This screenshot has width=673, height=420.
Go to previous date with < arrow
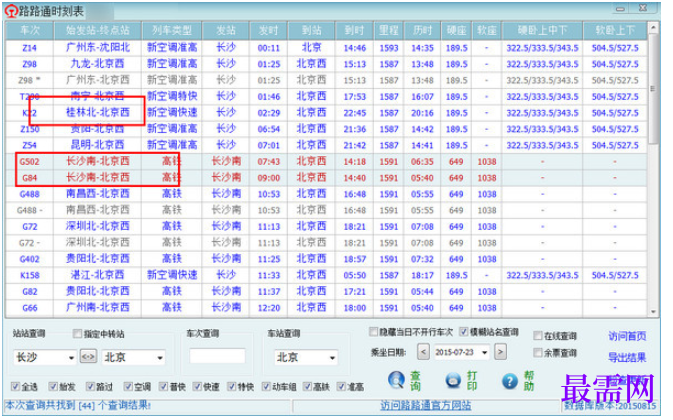click(x=423, y=352)
